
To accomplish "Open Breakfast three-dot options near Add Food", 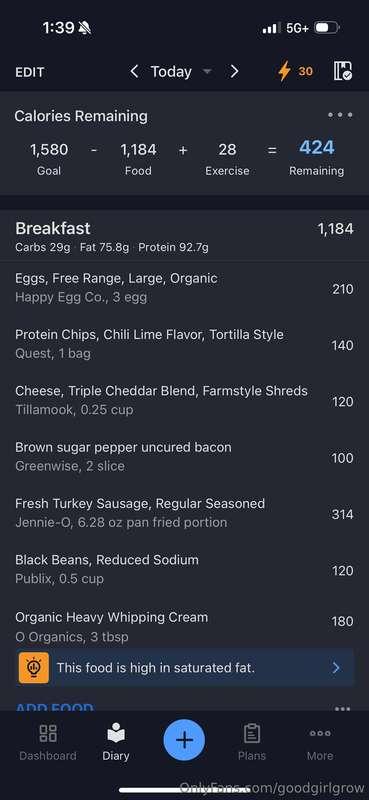I will pos(342,708).
